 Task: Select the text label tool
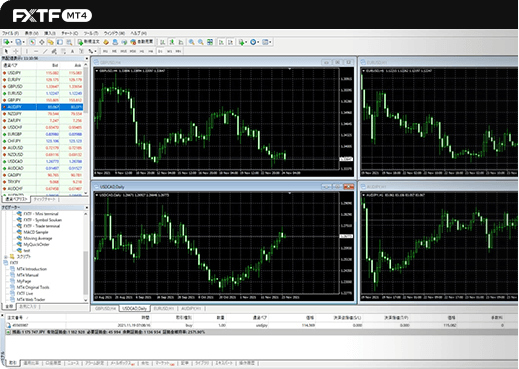(81, 51)
